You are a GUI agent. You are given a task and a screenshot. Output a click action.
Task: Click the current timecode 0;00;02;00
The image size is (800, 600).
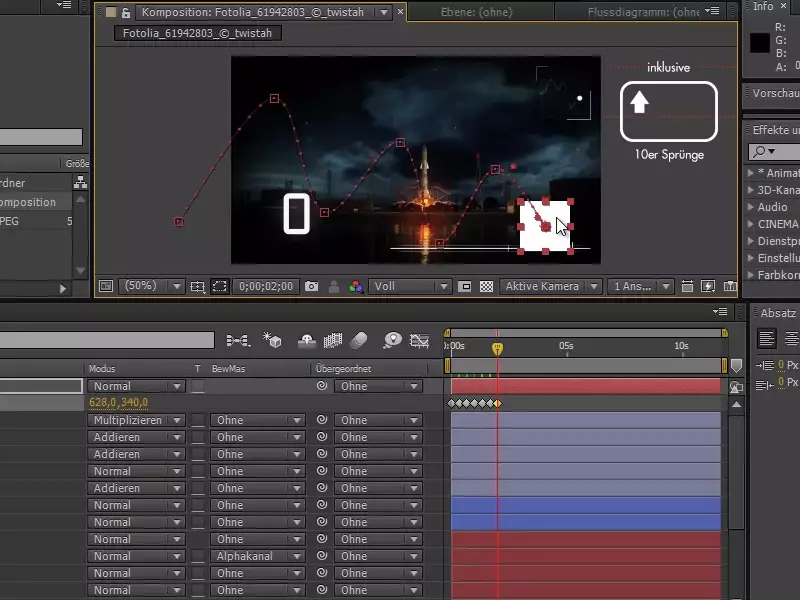point(265,286)
